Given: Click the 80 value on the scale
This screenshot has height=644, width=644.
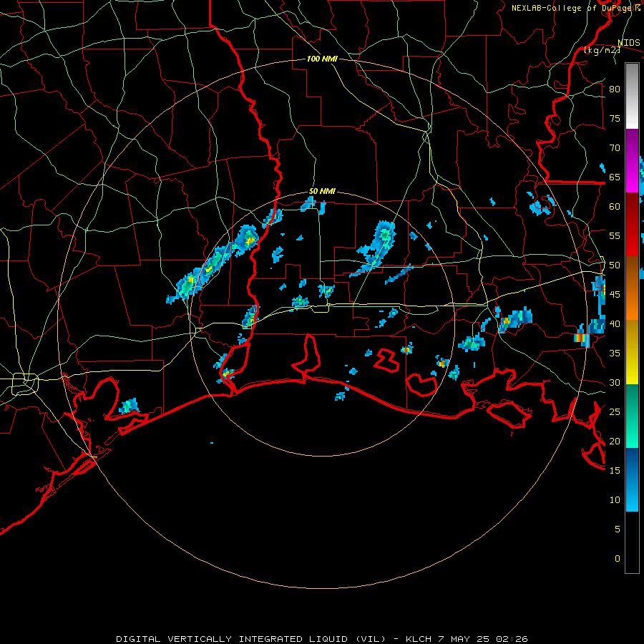Looking at the screenshot, I should point(615,89).
